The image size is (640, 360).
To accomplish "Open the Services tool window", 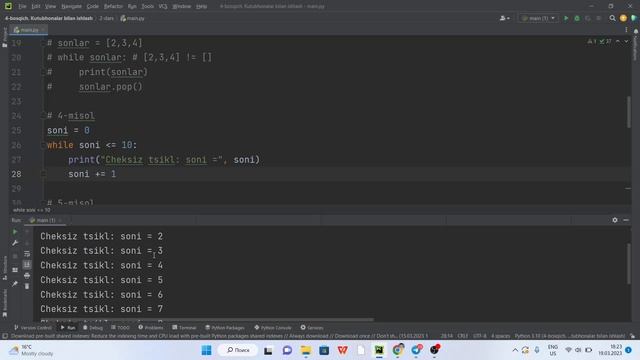I will (x=312, y=327).
